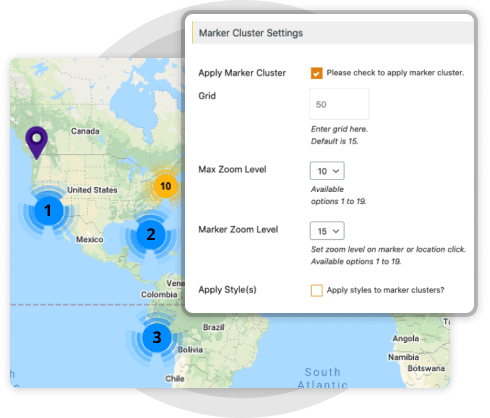
Task: Click the purple location pin marker
Action: coord(37,142)
